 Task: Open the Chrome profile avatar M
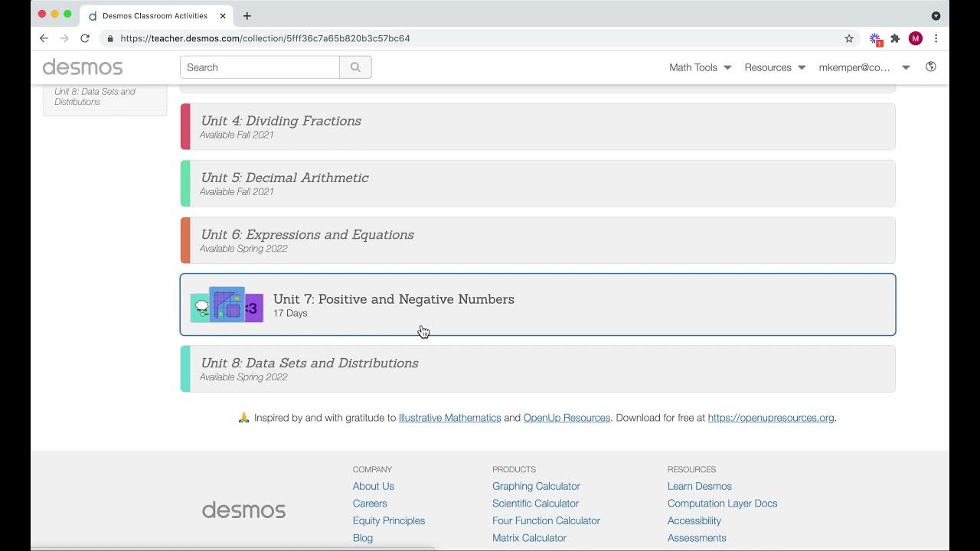pyautogui.click(x=916, y=38)
